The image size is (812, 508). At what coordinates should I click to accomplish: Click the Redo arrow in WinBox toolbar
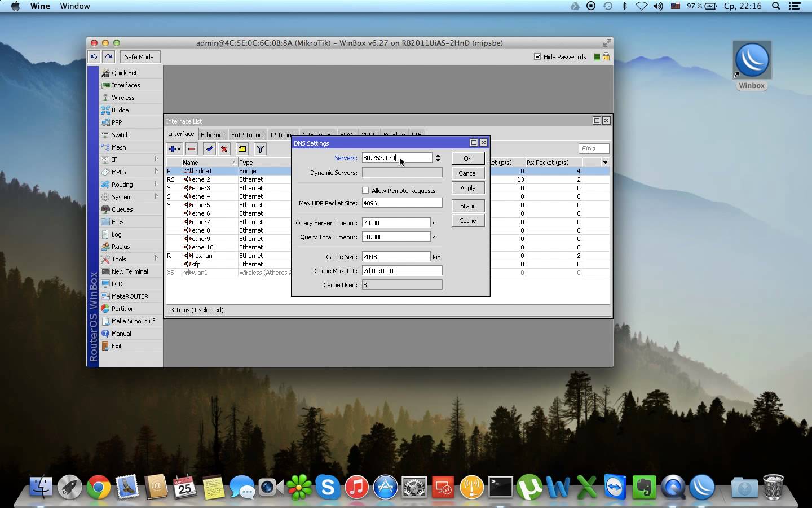(x=108, y=56)
